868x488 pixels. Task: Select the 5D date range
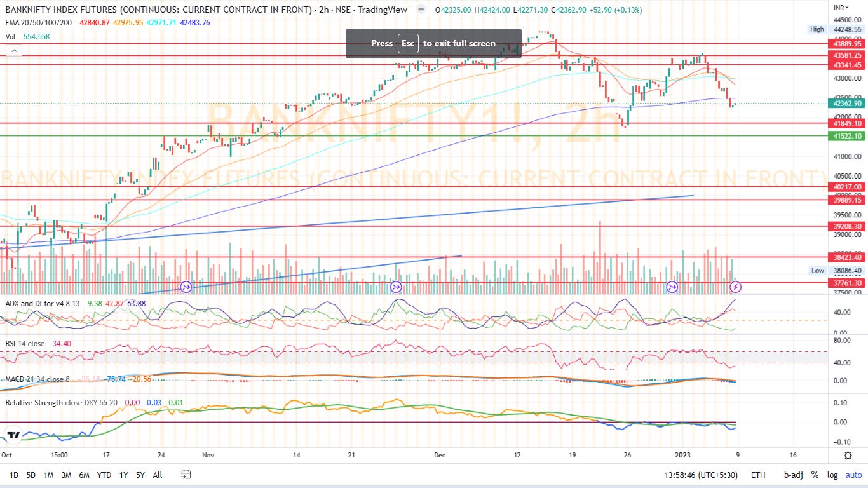pyautogui.click(x=31, y=475)
